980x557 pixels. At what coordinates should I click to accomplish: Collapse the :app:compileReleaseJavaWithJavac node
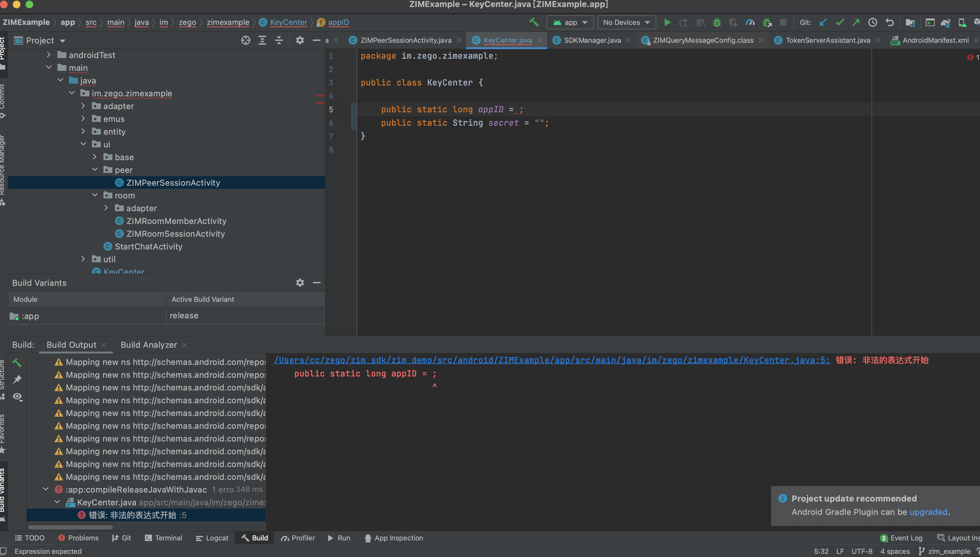[x=46, y=489]
